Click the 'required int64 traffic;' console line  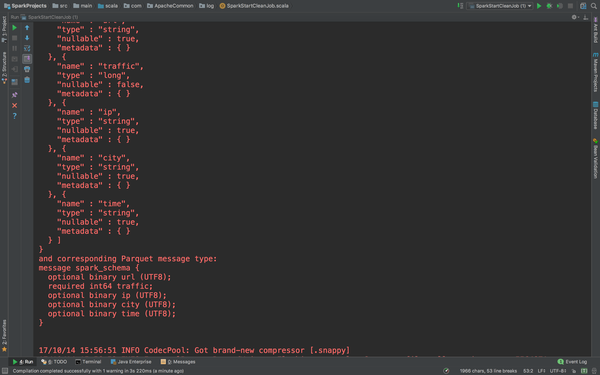[100, 286]
